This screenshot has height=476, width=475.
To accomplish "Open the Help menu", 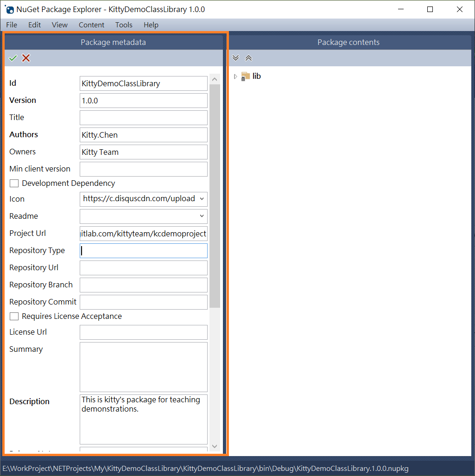I will pyautogui.click(x=151, y=25).
